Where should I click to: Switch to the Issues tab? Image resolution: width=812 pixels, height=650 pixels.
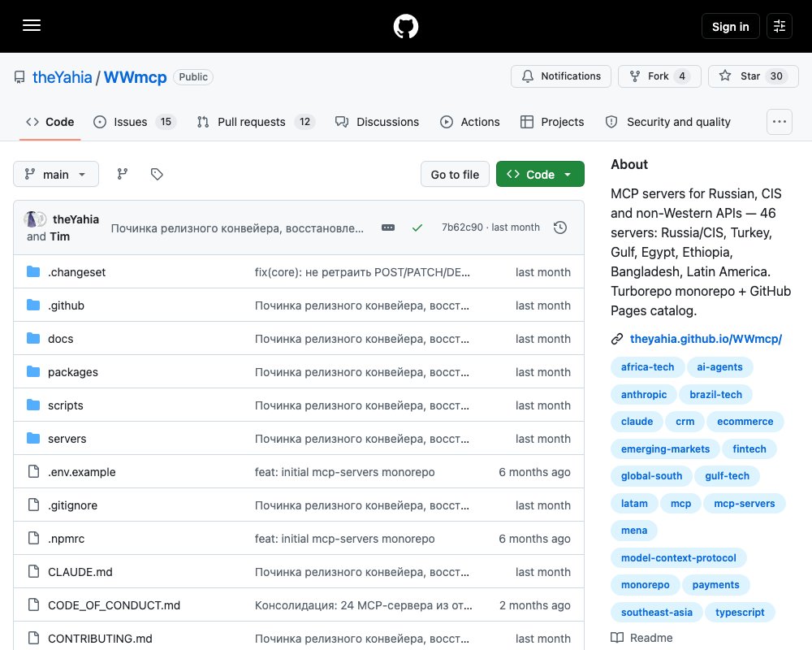pyautogui.click(x=135, y=122)
